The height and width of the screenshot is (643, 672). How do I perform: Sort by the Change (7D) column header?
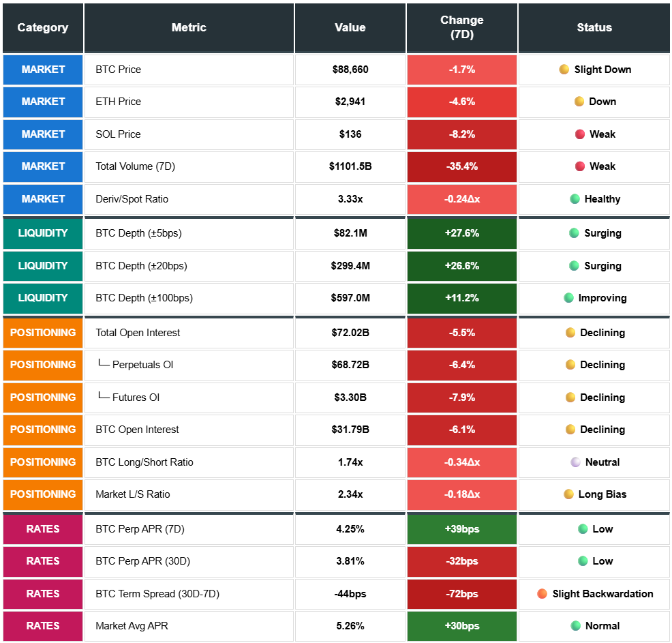461,28
